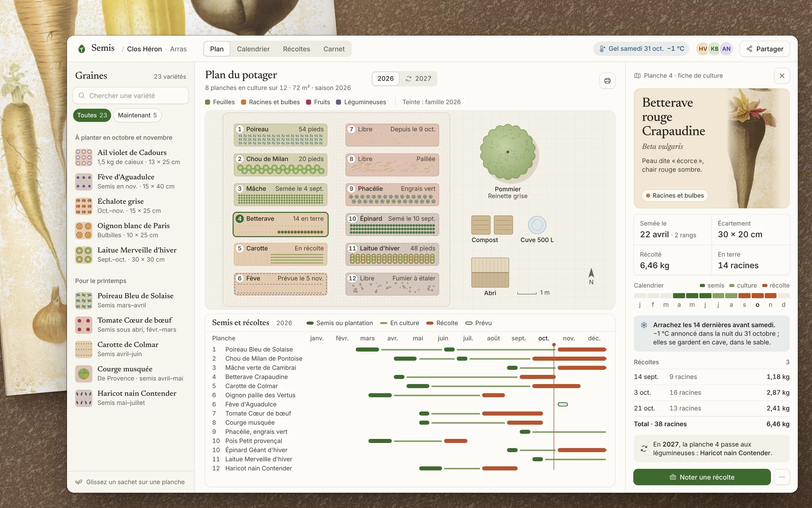Click the red today marker in timeline
Screen dimensions: 812x508
[x=554, y=345]
